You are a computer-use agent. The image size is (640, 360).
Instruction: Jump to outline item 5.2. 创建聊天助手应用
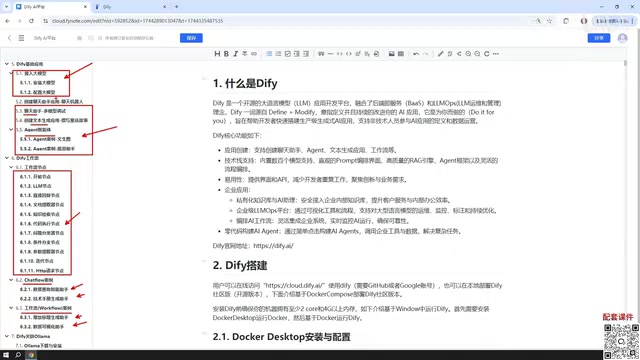pyautogui.click(x=49, y=102)
